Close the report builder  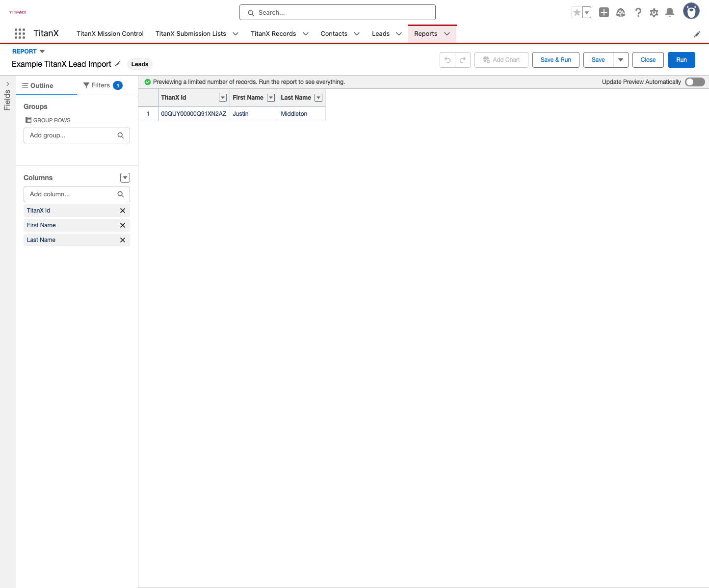click(648, 60)
